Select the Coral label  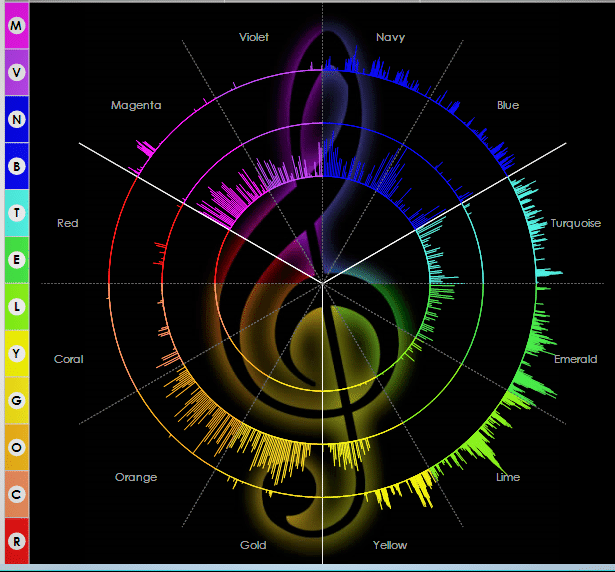click(69, 359)
